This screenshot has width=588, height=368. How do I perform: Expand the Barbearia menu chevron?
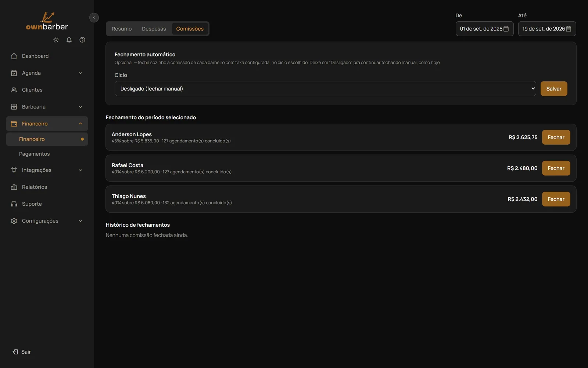[x=80, y=107]
